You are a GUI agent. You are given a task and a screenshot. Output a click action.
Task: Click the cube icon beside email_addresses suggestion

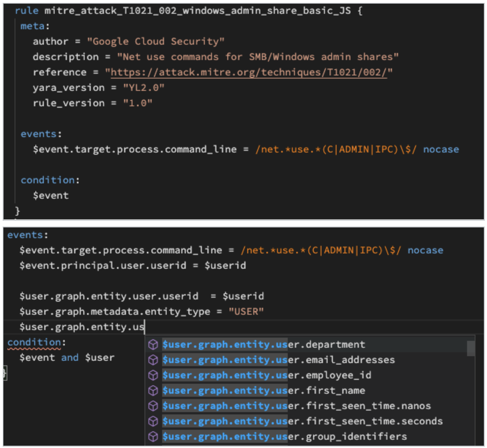click(153, 360)
